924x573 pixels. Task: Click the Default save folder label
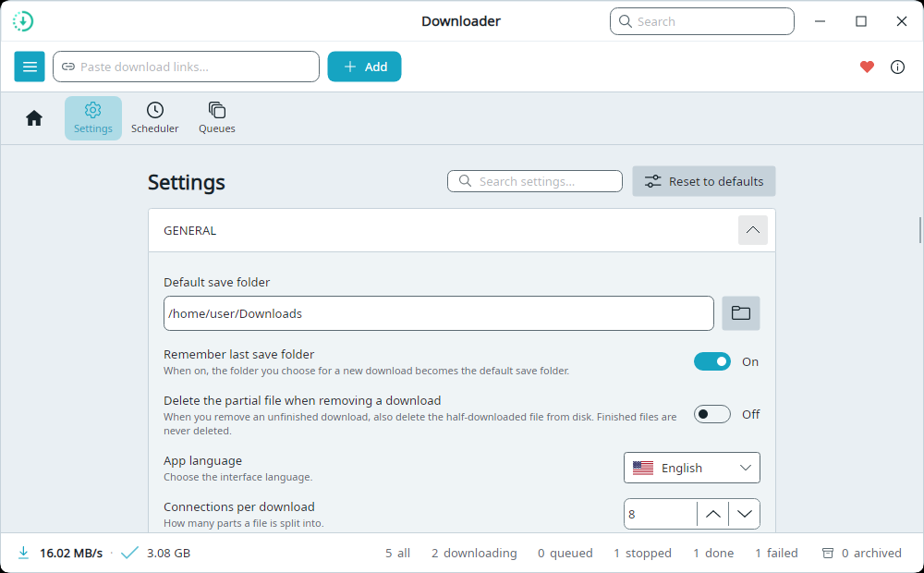[217, 282]
